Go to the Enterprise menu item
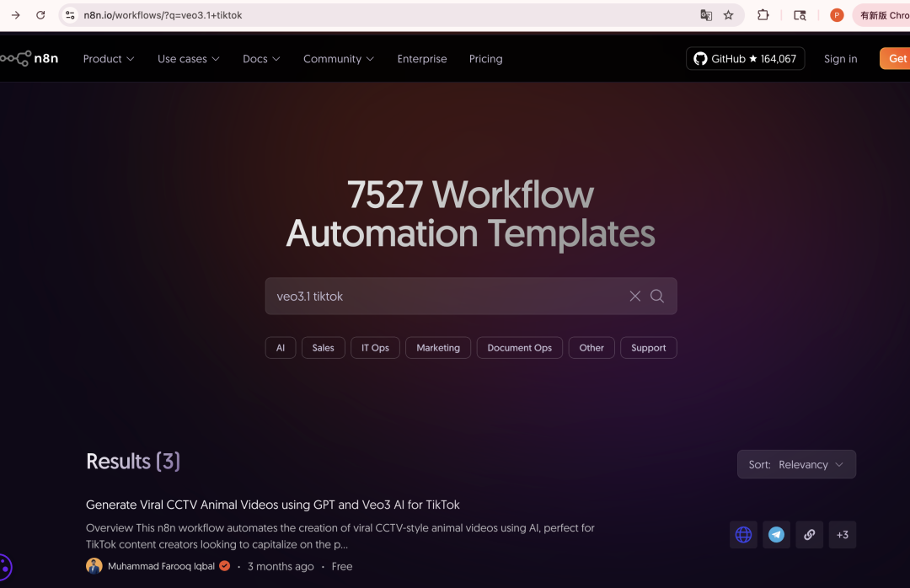 pyautogui.click(x=422, y=59)
